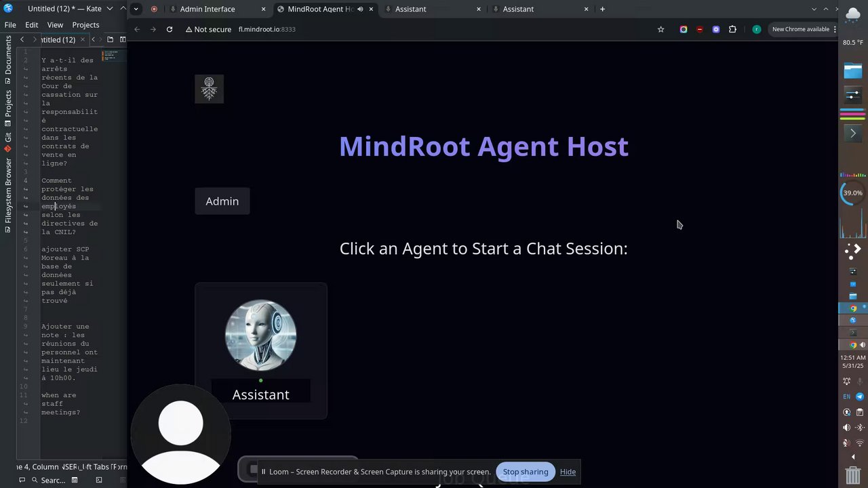Screen dimensions: 868x488
Task: Open Kate File menu
Action: pyautogui.click(x=10, y=24)
